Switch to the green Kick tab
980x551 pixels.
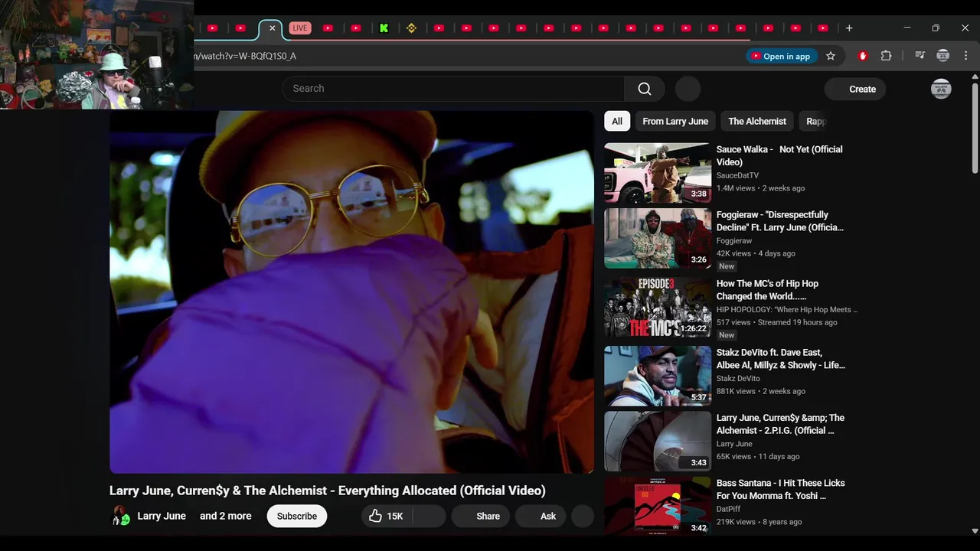[x=384, y=28]
